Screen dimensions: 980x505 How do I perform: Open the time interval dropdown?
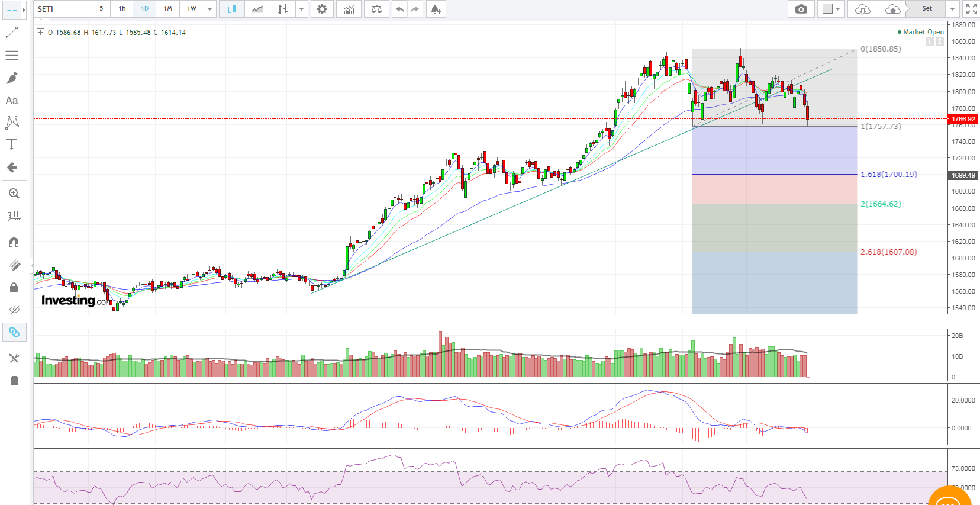tap(210, 9)
